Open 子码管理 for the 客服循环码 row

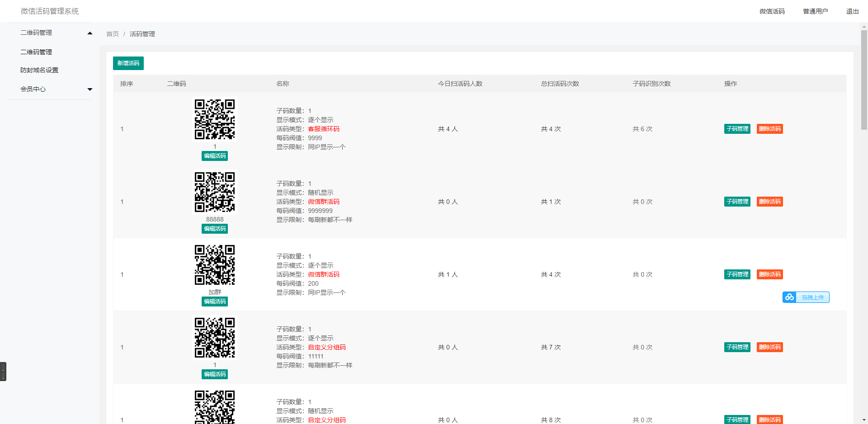pyautogui.click(x=737, y=129)
